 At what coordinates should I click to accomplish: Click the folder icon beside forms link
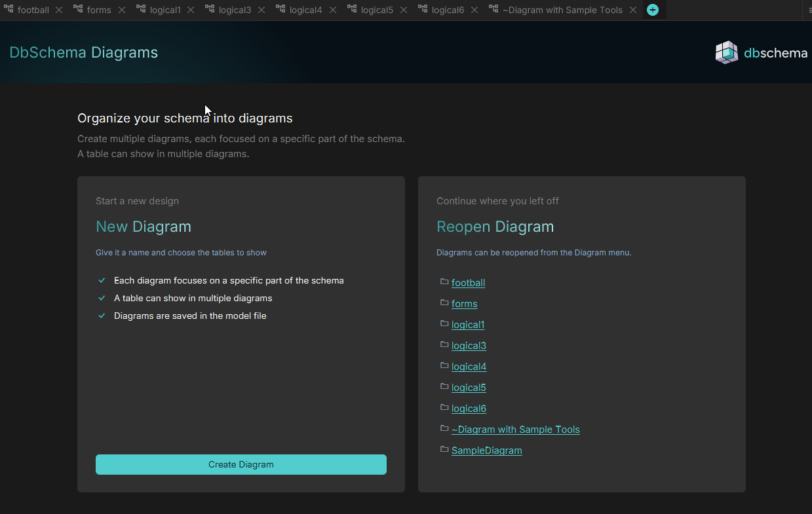pos(444,303)
